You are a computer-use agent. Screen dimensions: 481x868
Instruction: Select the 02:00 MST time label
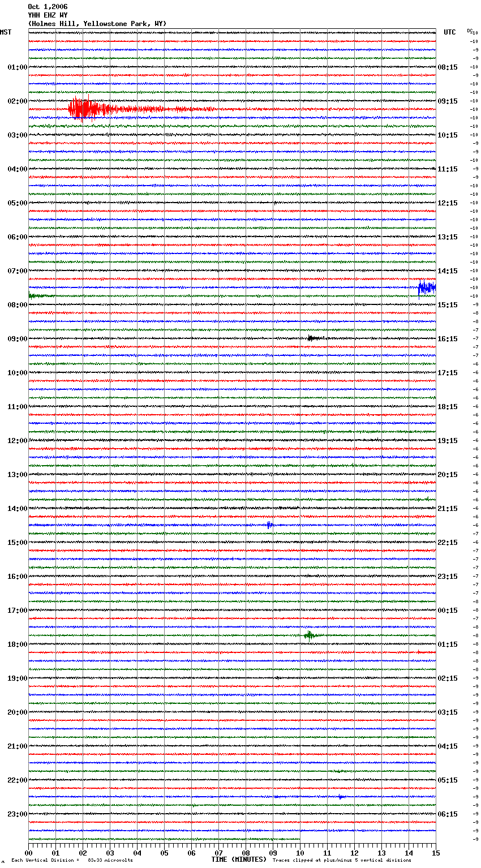tap(18, 101)
